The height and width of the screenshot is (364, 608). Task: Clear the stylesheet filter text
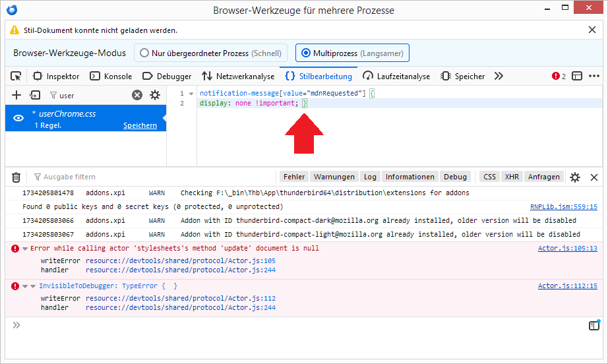137,95
